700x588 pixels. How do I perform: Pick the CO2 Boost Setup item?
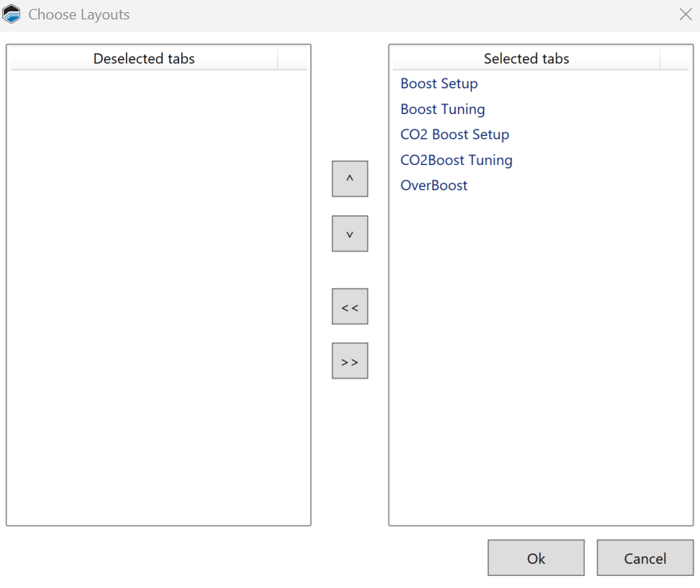tap(454, 135)
